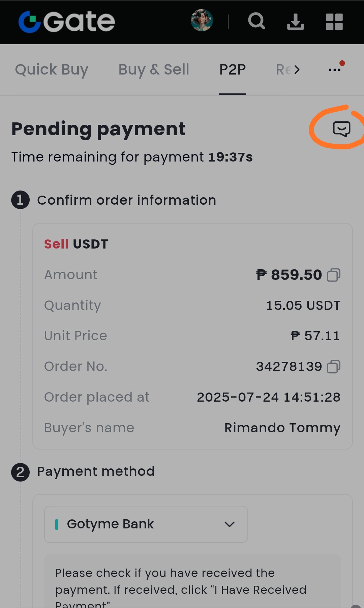Open the Gate logo home link

[67, 22]
